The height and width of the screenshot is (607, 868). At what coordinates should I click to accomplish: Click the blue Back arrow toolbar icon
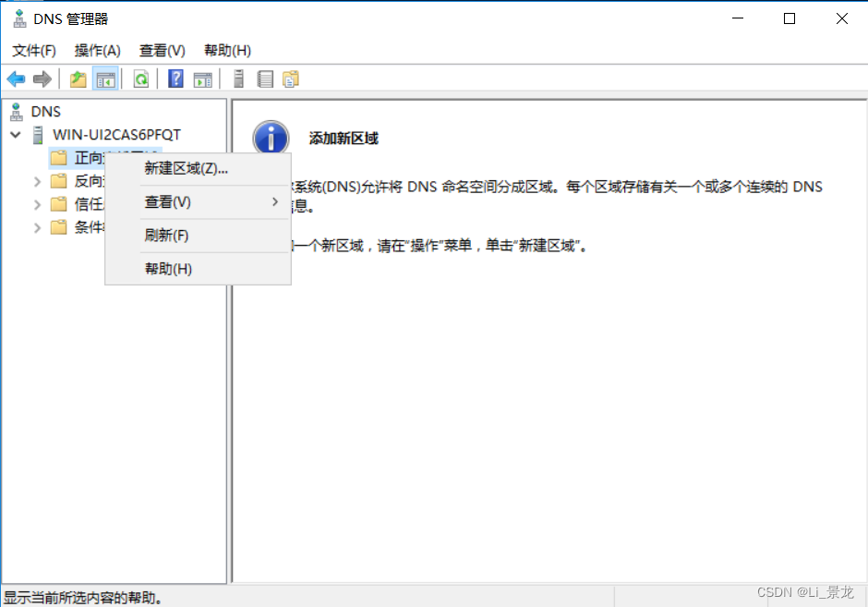(x=16, y=79)
